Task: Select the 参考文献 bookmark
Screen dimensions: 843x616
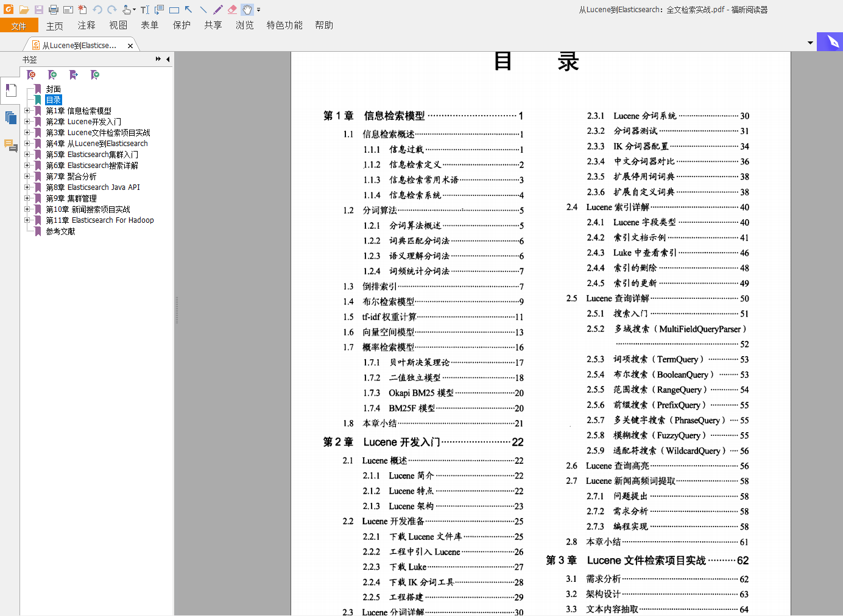Action: click(60, 231)
